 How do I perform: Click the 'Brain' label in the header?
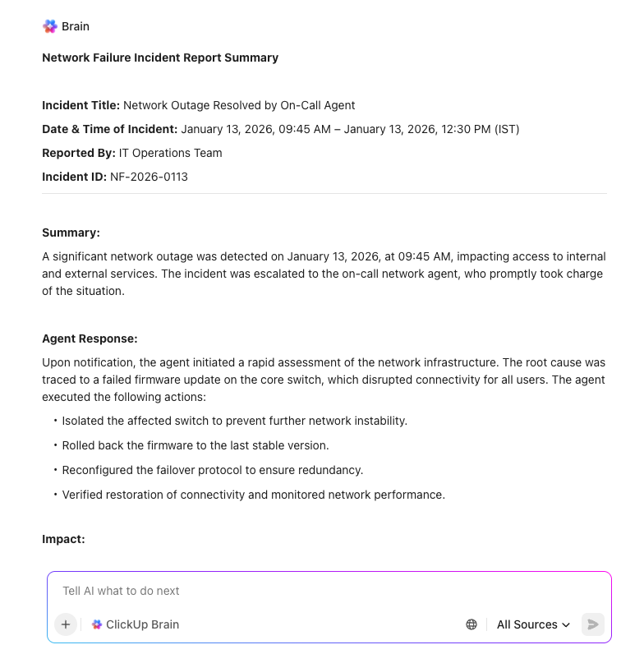76,26
